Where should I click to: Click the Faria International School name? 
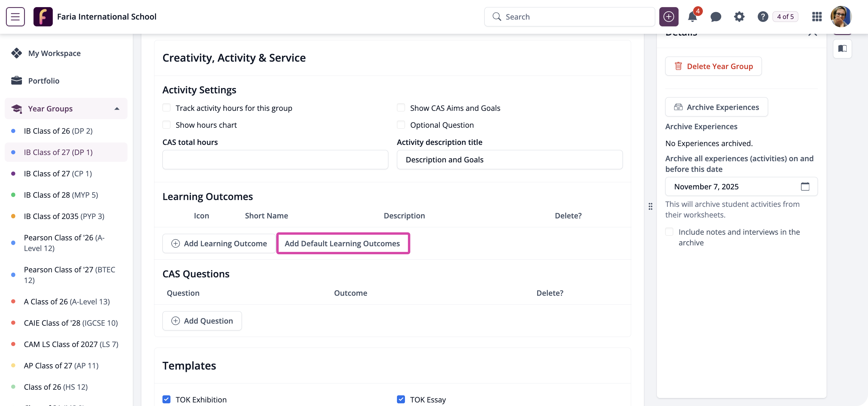point(107,17)
